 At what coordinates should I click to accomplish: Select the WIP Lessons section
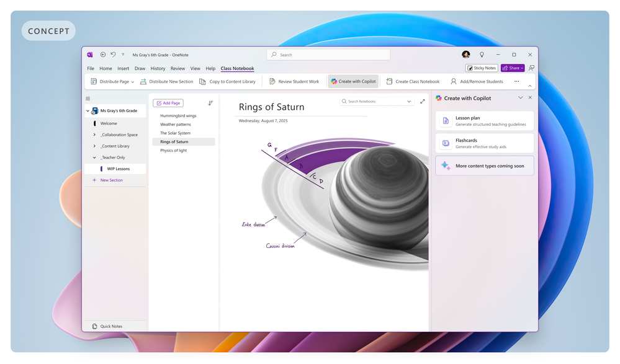[115, 169]
